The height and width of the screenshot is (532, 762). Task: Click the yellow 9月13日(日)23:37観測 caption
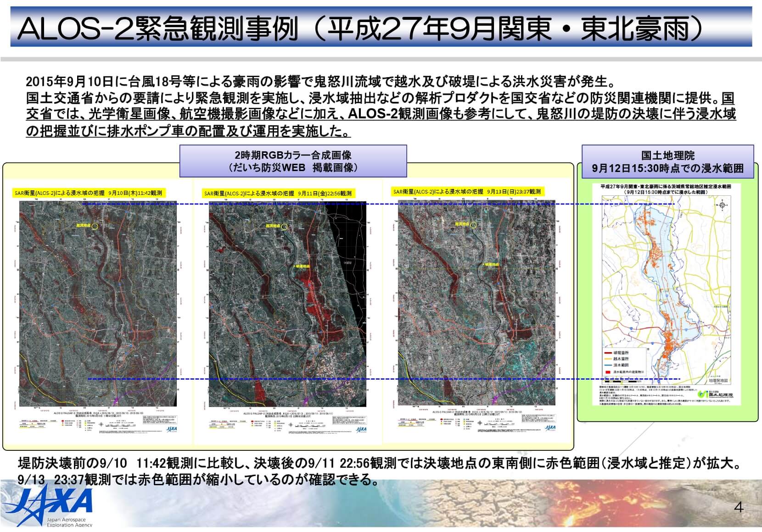pos(467,192)
